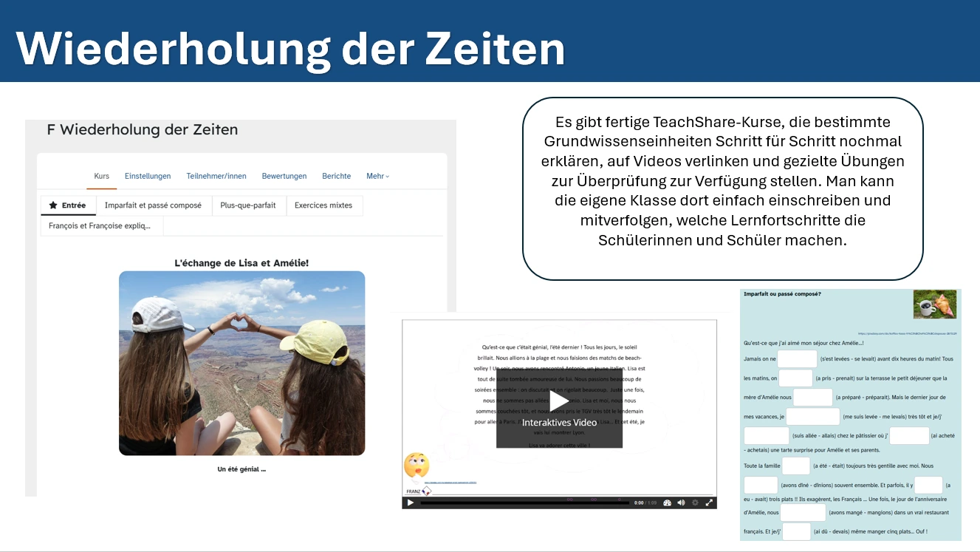Click the volume speaker icon
The image size is (980, 552).
point(681,502)
